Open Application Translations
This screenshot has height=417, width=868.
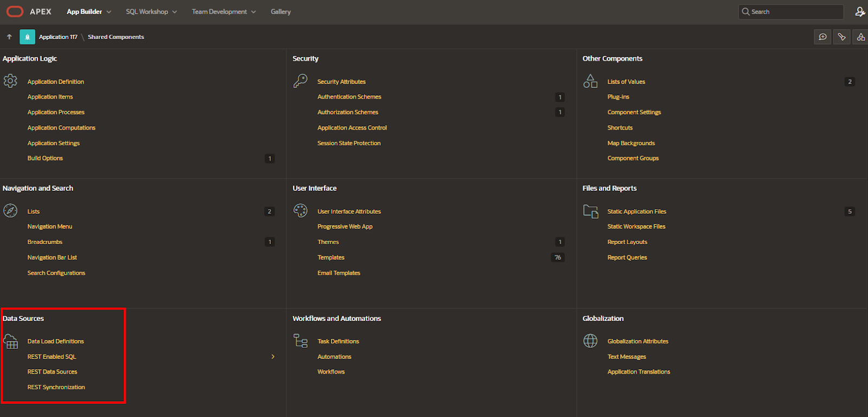[x=639, y=372]
